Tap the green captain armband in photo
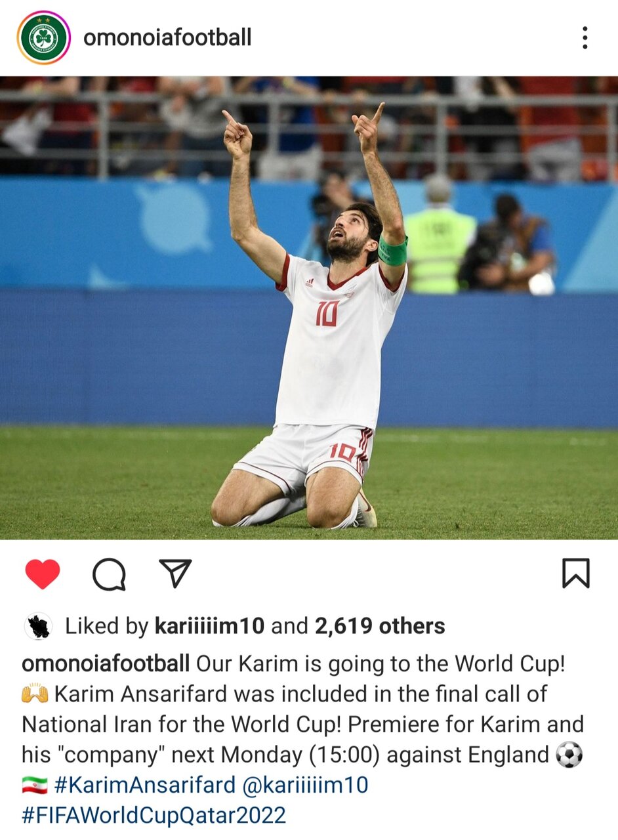The width and height of the screenshot is (618, 840). pyautogui.click(x=393, y=251)
